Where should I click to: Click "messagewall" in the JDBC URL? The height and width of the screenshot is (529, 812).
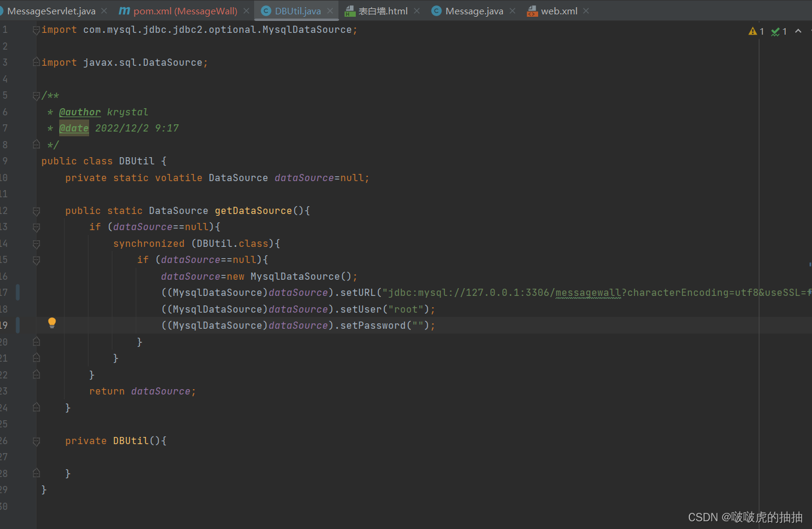click(x=588, y=292)
